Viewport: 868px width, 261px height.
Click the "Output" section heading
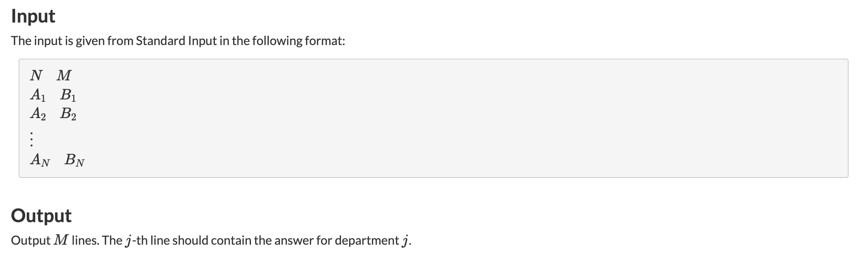pos(41,216)
